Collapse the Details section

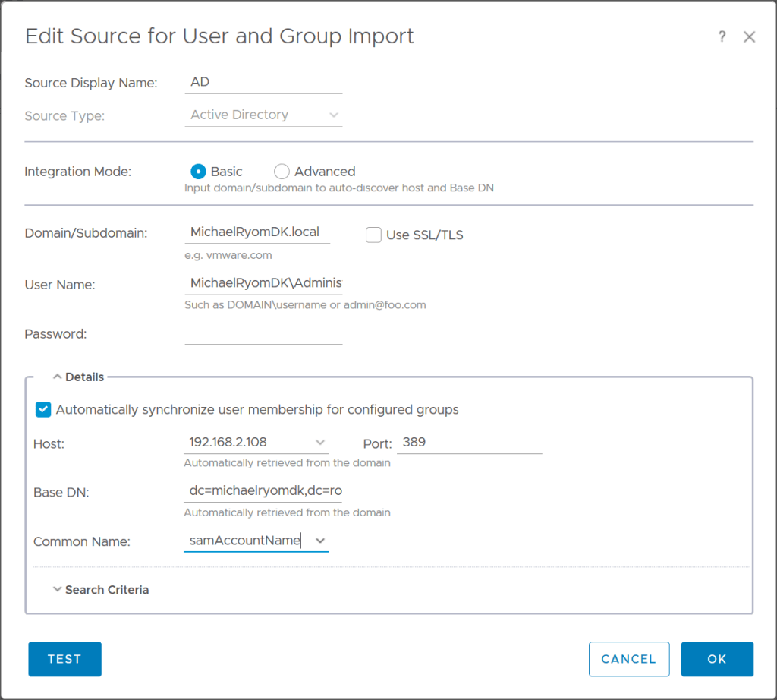click(x=78, y=377)
